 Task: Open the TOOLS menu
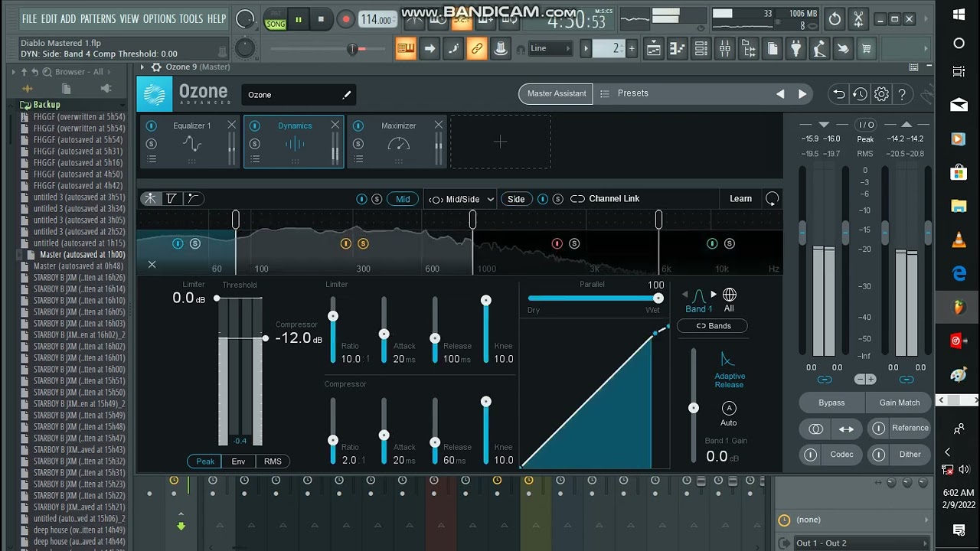[x=191, y=18]
